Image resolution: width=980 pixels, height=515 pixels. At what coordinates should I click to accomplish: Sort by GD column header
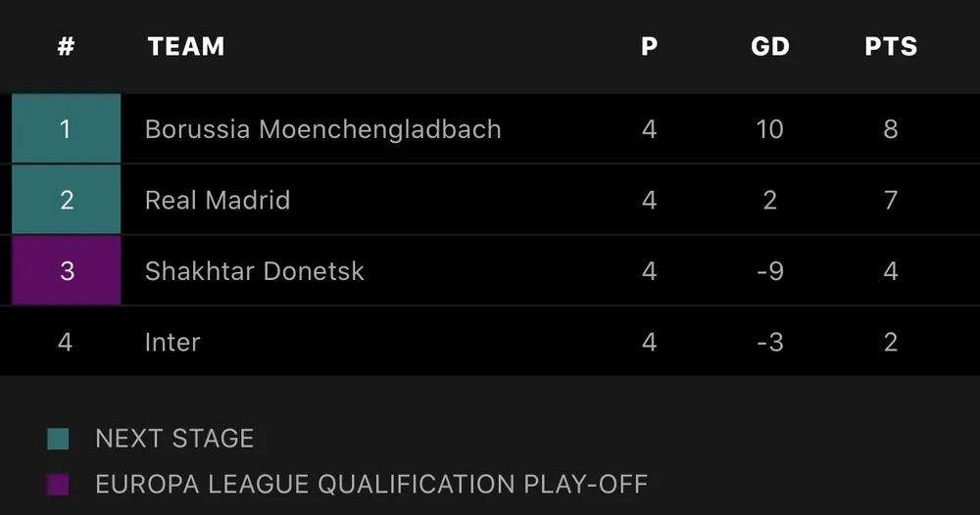click(769, 46)
